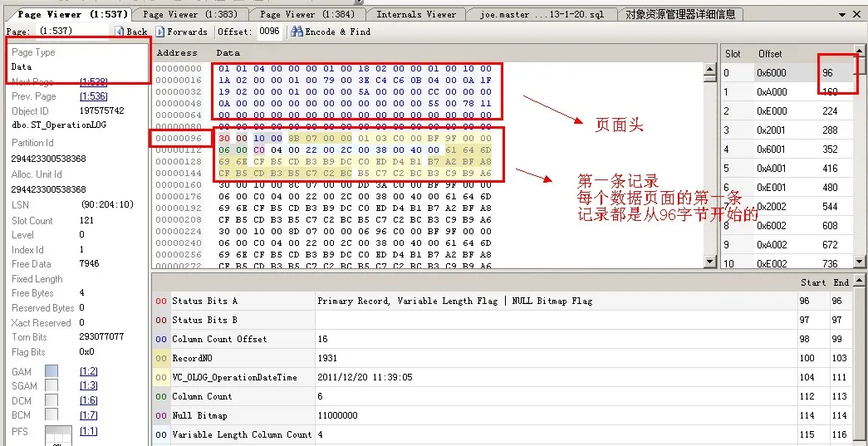The width and height of the screenshot is (868, 446).
Task: Click the Torn Bits value 293077077
Action: [x=102, y=337]
